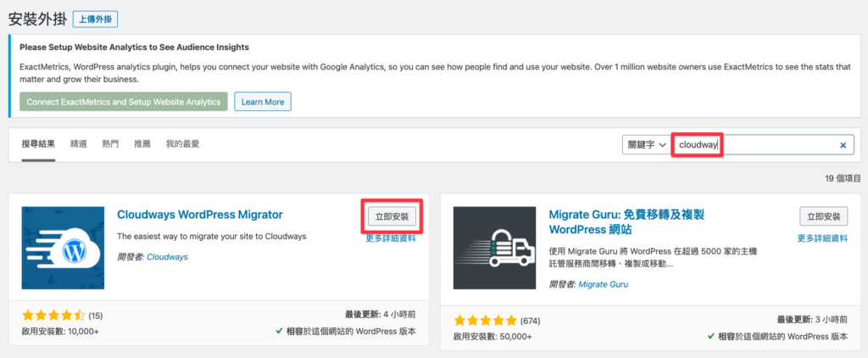Install Cloudways WordPress Migrator with 立即安裝
The width and height of the screenshot is (868, 358).
point(392,216)
